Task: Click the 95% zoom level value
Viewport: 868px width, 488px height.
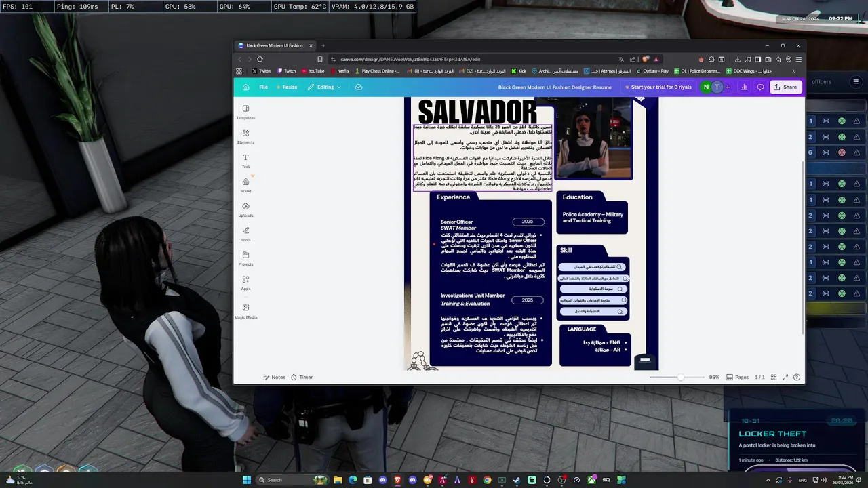Action: [714, 377]
